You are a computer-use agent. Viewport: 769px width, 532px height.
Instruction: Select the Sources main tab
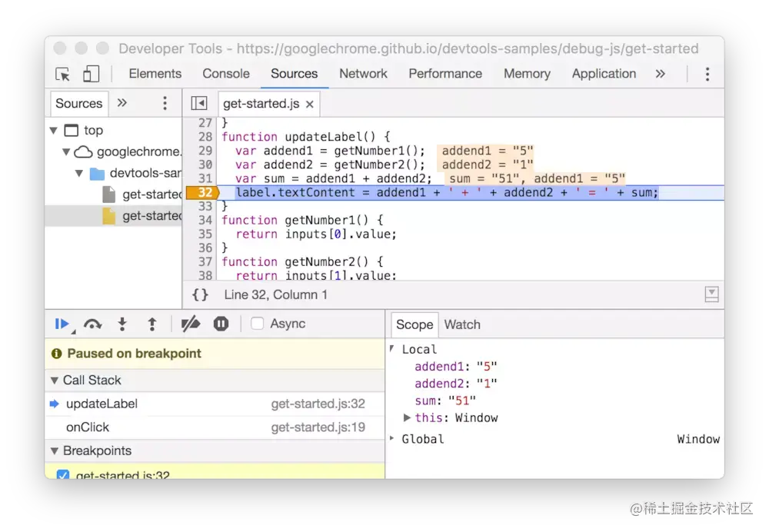tap(295, 74)
